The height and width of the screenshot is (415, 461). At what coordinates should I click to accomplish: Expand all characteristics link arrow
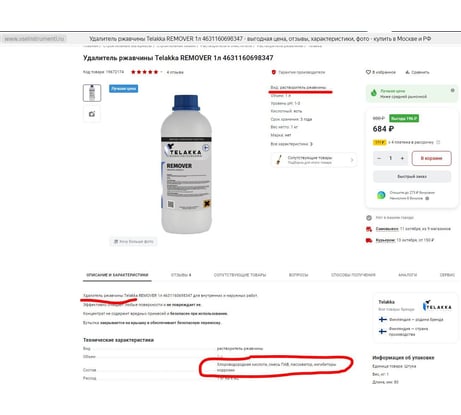(x=311, y=144)
